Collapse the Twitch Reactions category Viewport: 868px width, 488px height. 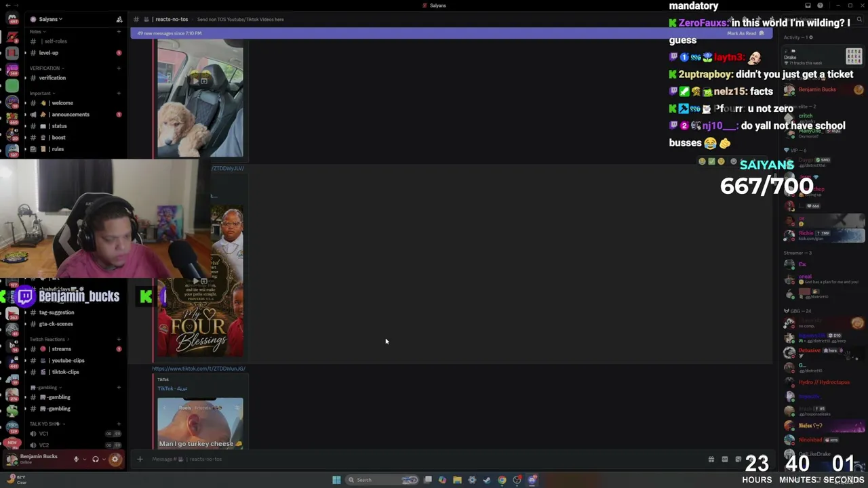49,339
